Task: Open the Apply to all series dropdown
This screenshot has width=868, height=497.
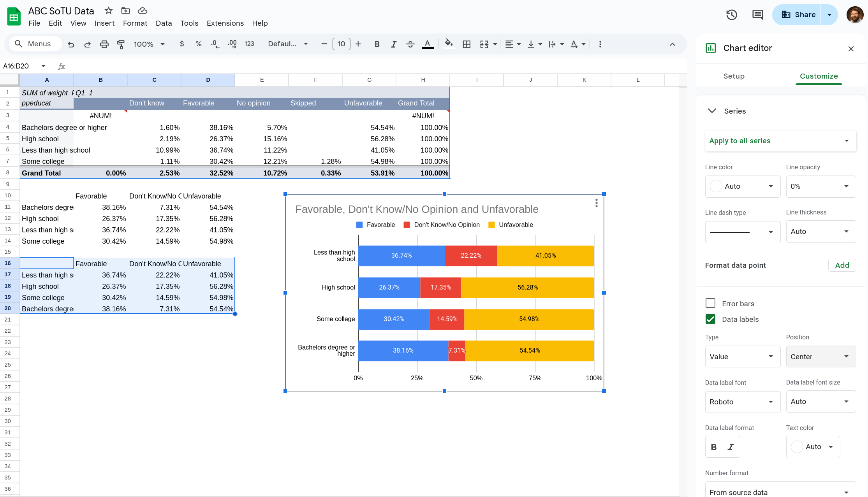Action: click(x=780, y=141)
